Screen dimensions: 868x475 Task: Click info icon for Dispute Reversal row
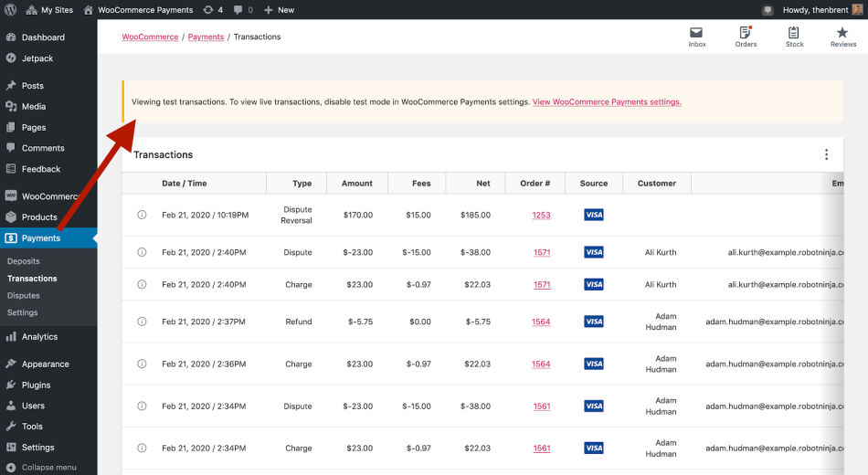(x=142, y=215)
